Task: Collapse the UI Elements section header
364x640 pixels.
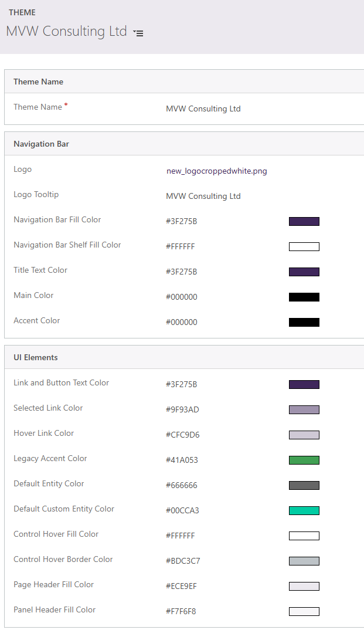Action: (36, 357)
